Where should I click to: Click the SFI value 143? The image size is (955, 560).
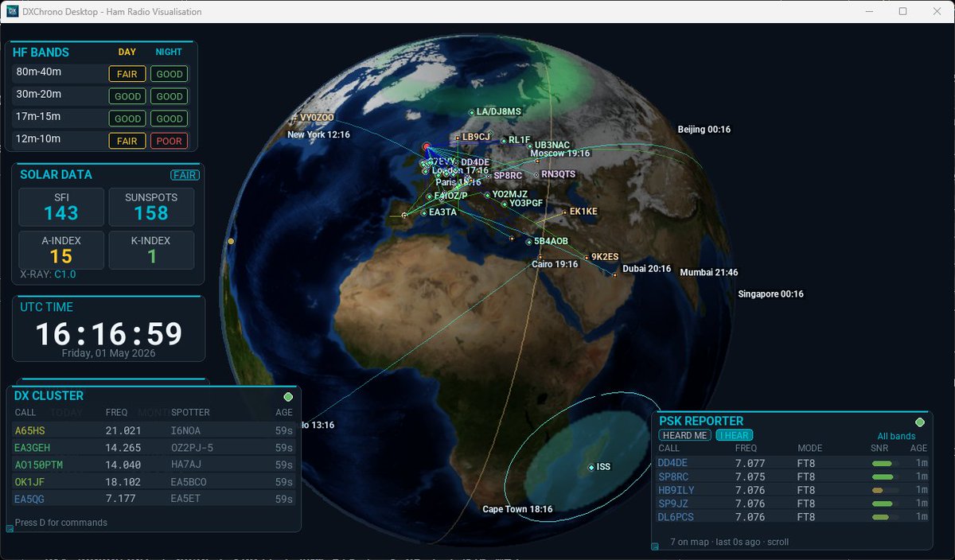point(61,213)
